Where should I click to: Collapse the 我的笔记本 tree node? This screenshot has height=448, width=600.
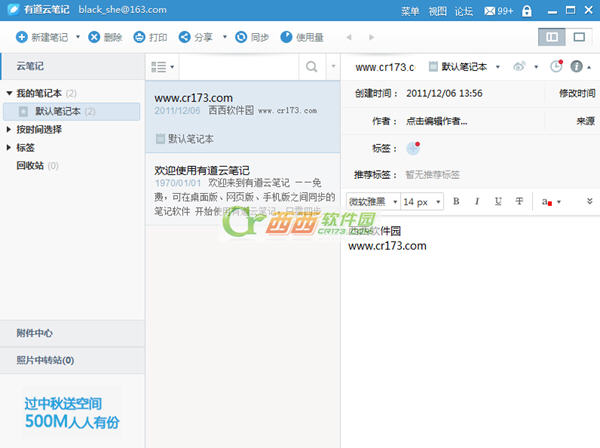tap(9, 93)
